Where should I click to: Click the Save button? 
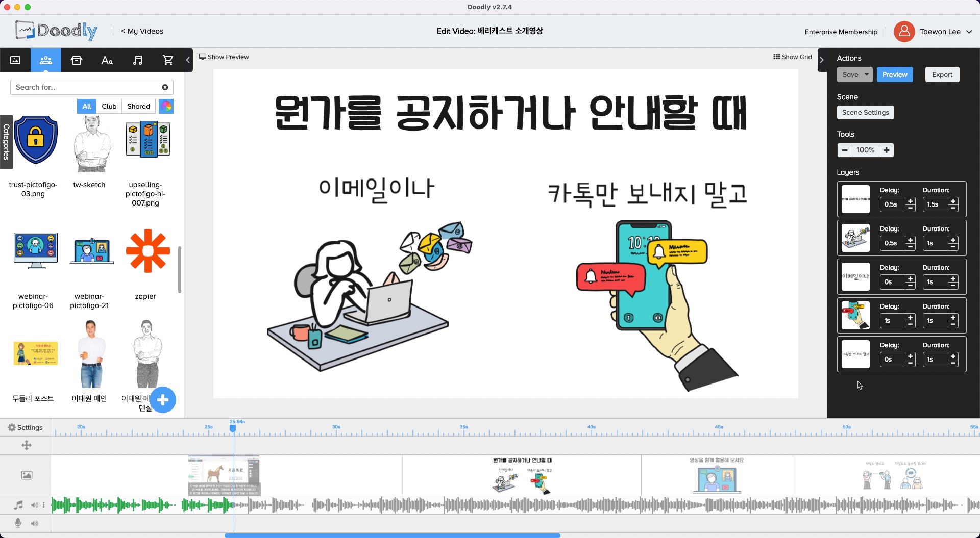(850, 74)
